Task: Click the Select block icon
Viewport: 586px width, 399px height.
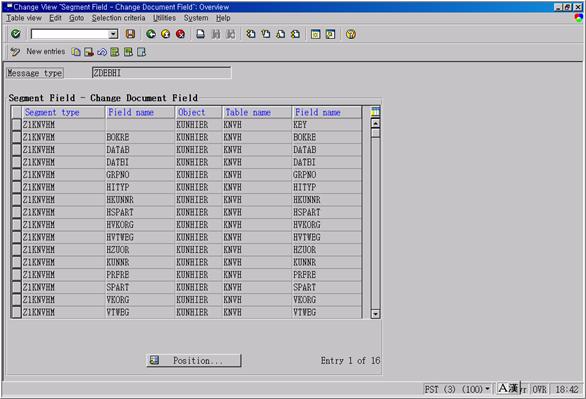Action: point(128,52)
